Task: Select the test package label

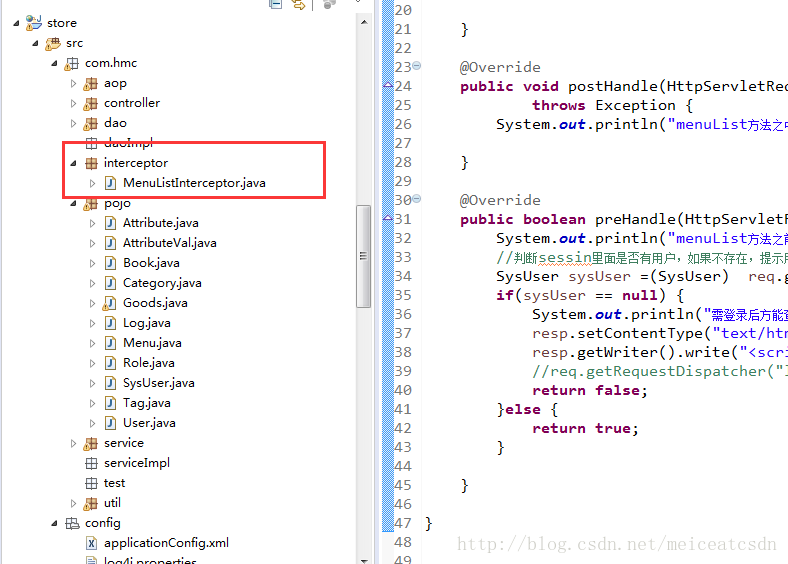Action: click(x=114, y=483)
